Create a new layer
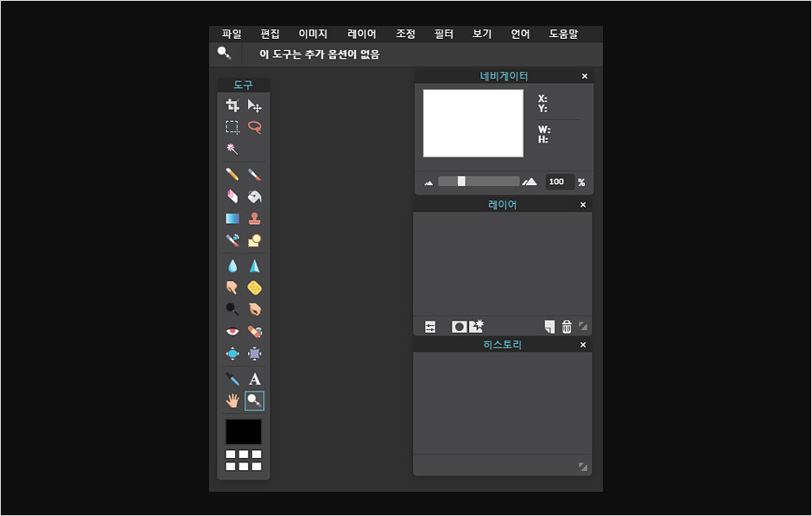Screen dimensions: 812x516 pyautogui.click(x=549, y=326)
